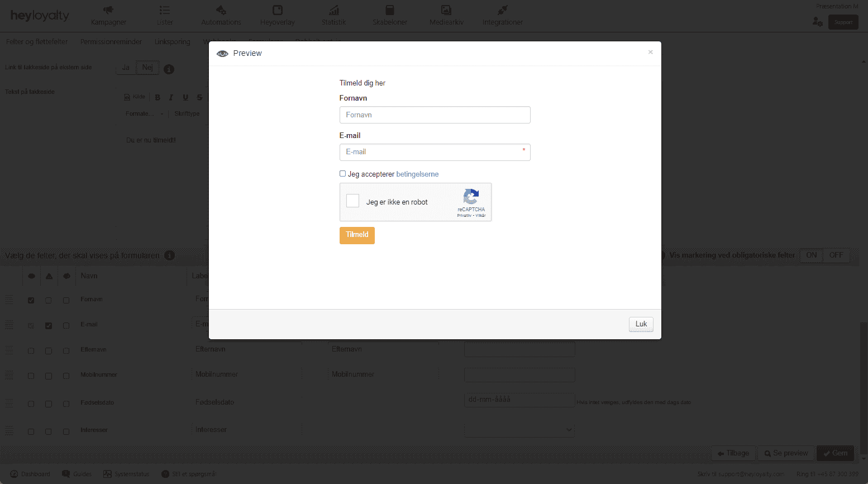
Task: Open Skabeloner templates icon
Action: (x=390, y=10)
